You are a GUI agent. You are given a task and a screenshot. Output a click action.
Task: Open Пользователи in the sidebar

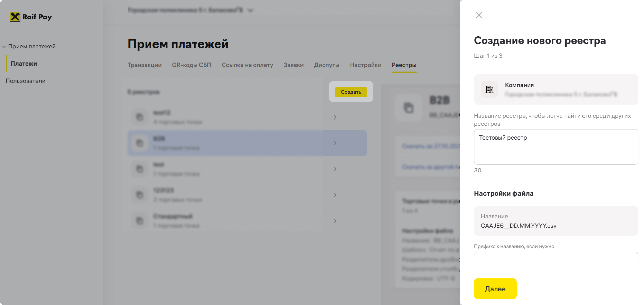pyautogui.click(x=25, y=81)
